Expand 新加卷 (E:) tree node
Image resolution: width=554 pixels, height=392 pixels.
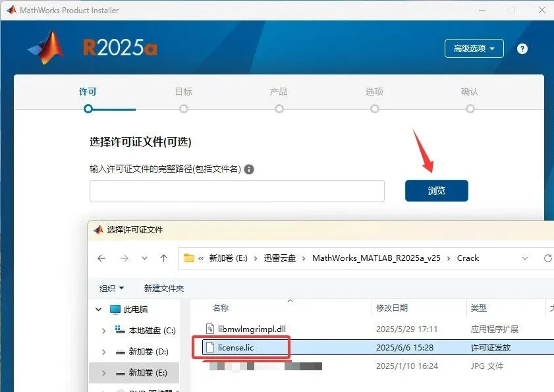click(103, 373)
